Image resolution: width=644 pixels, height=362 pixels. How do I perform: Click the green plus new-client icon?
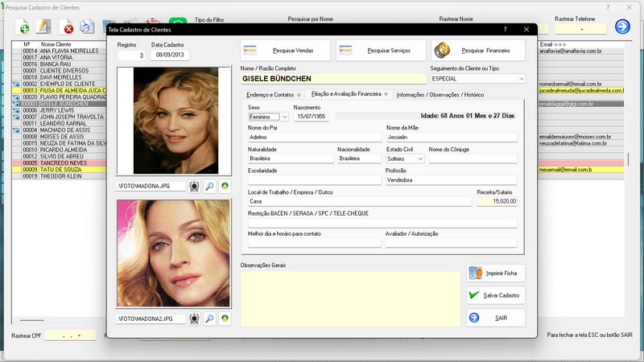25,28
